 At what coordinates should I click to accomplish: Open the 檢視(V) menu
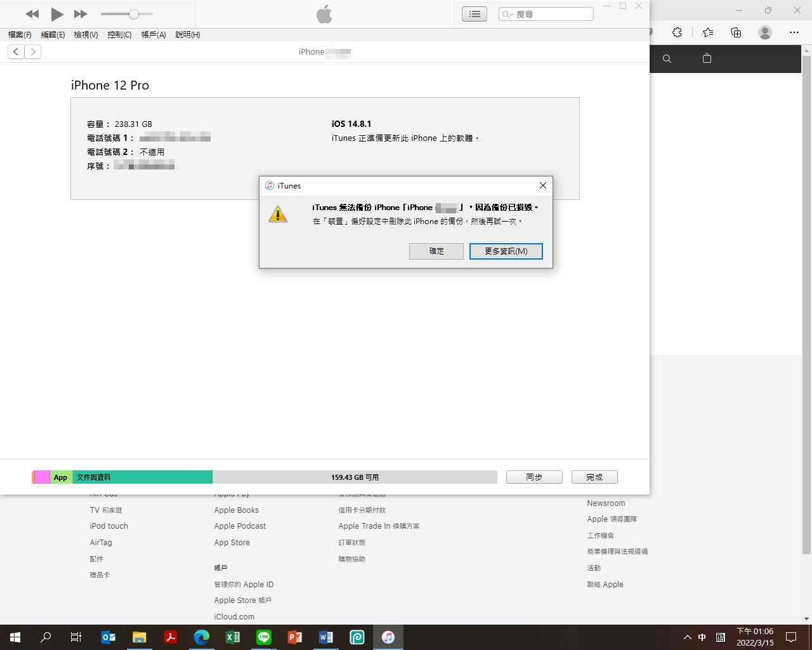pyautogui.click(x=86, y=35)
